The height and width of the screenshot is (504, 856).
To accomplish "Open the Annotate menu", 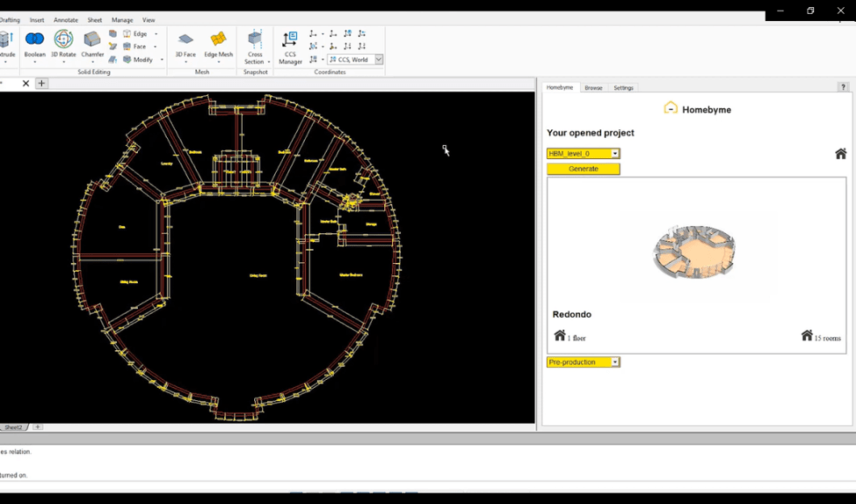I will 66,19.
